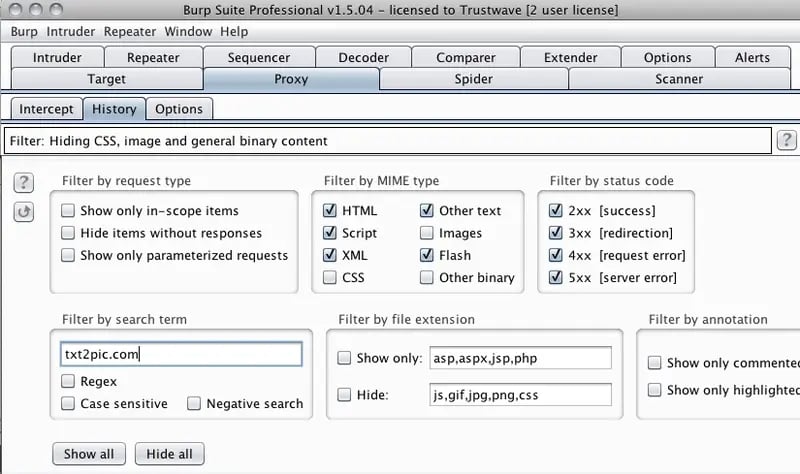This screenshot has width=800, height=474.
Task: Click the filter summary bar to collapse
Action: point(388,141)
